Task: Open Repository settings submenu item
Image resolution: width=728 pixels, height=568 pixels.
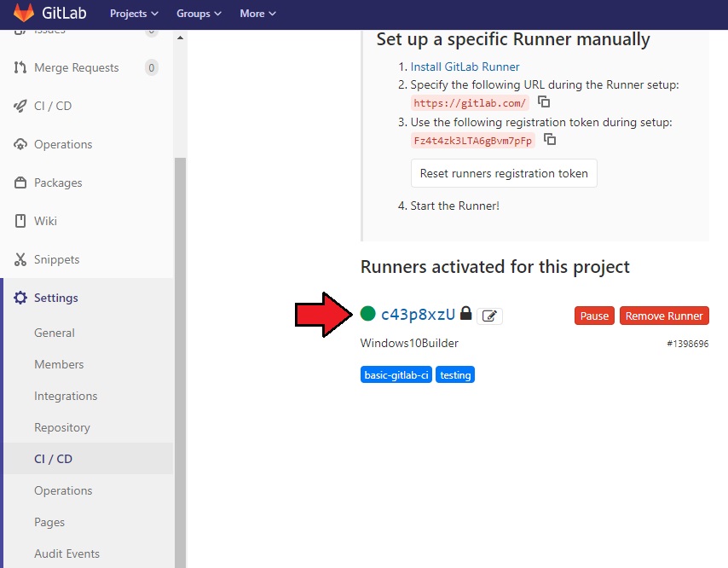Action: [x=61, y=427]
